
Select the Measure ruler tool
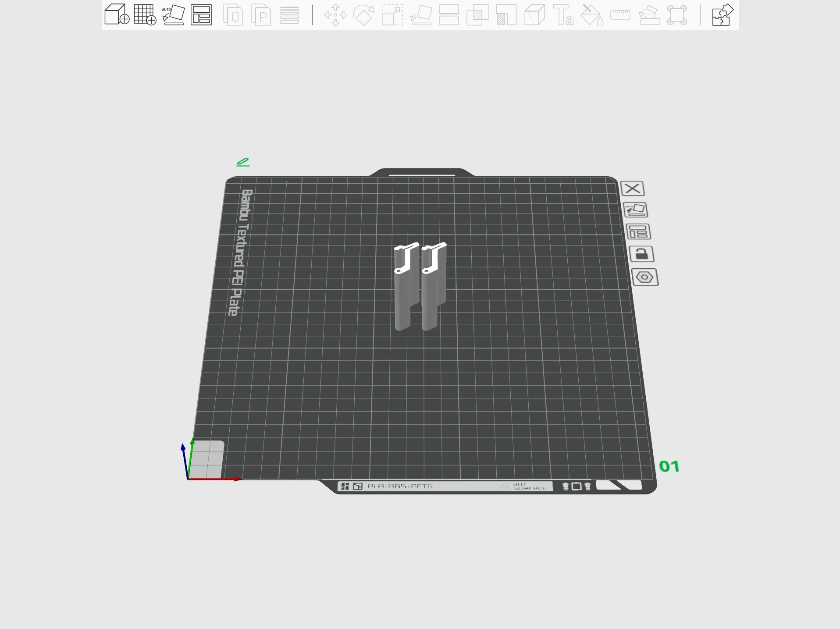[x=620, y=15]
